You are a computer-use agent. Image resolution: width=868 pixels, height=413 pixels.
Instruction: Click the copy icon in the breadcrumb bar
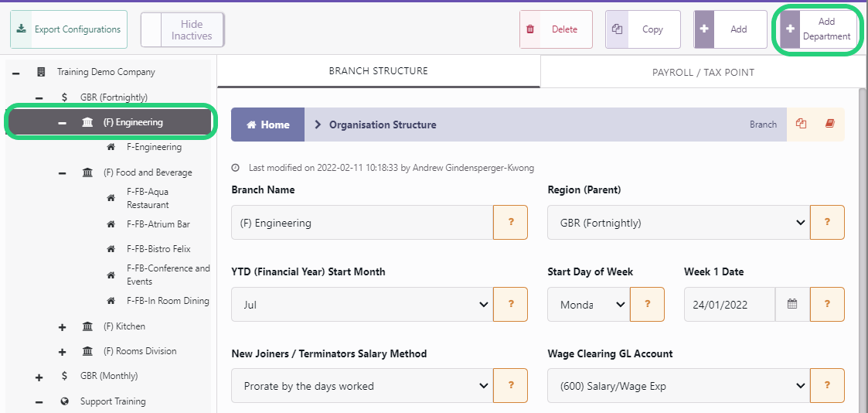pyautogui.click(x=801, y=124)
